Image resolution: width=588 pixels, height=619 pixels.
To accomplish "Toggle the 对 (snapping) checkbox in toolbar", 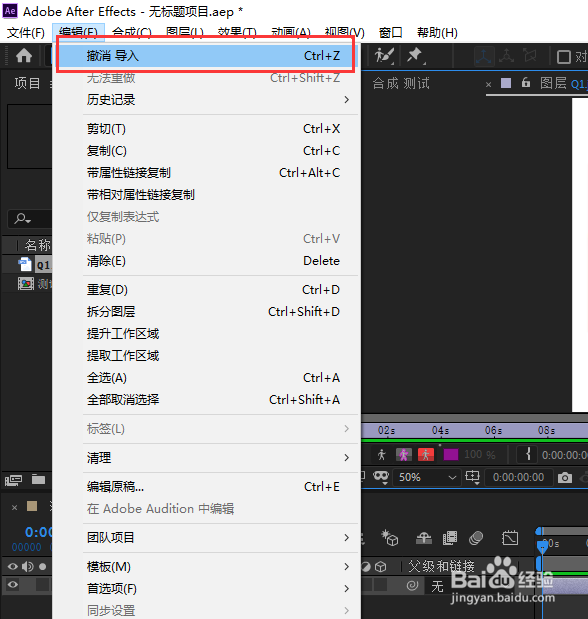I will [564, 57].
